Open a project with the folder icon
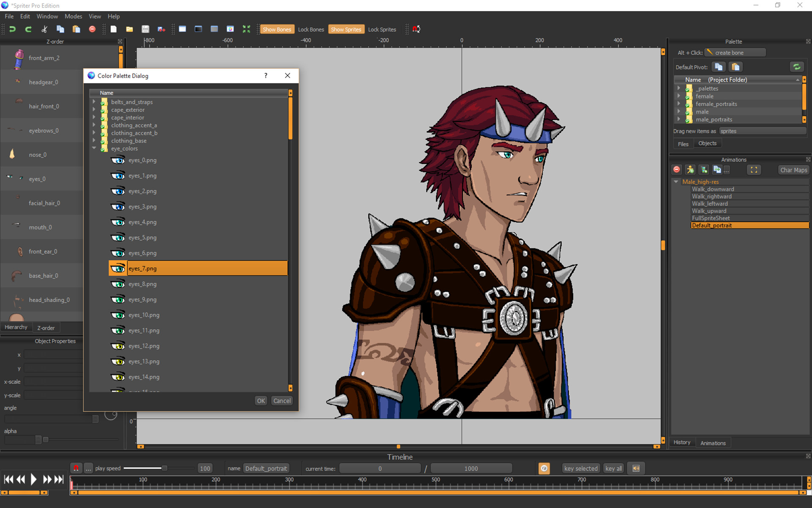The height and width of the screenshot is (508, 812). click(x=129, y=29)
